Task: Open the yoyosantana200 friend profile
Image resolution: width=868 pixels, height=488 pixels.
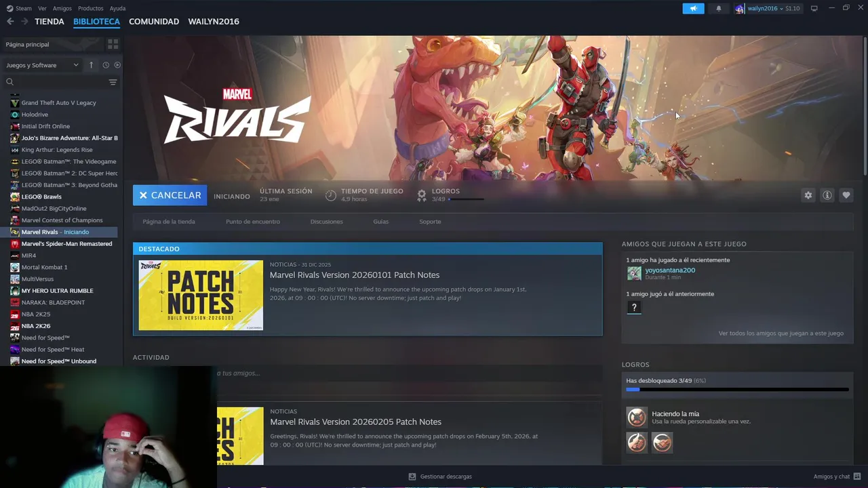Action: point(670,270)
